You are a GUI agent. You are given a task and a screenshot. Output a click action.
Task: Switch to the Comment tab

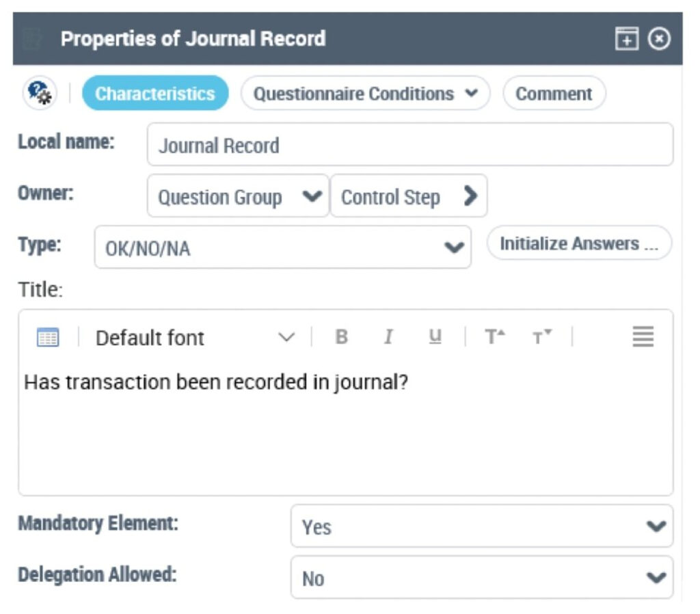[x=554, y=94]
